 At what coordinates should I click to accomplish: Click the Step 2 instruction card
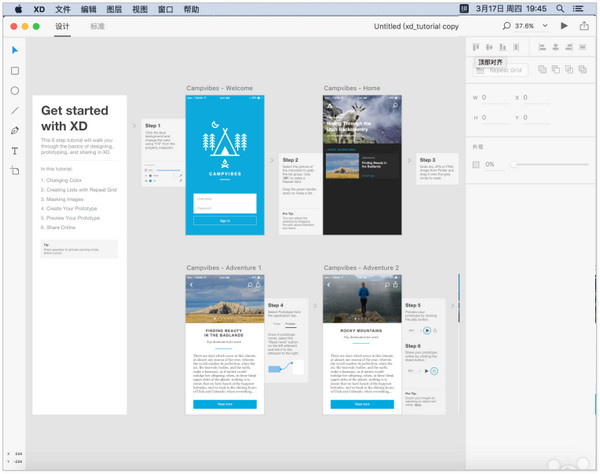tap(301, 194)
